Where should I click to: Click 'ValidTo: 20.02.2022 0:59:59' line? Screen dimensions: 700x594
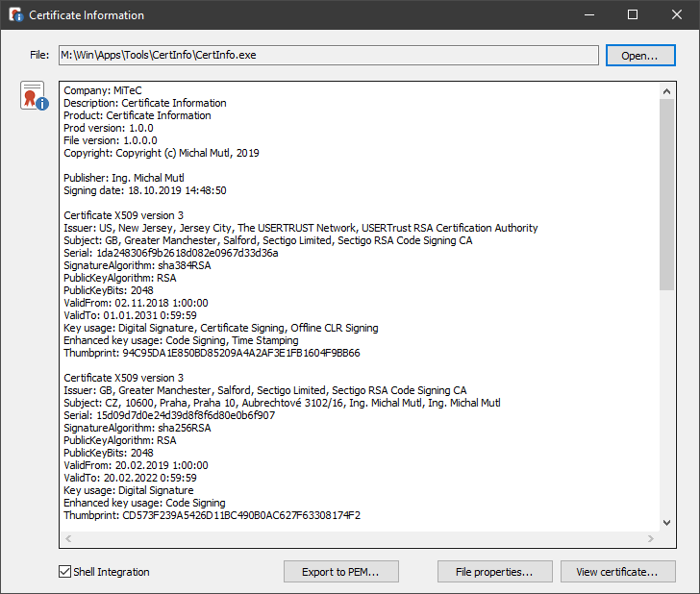[x=130, y=478]
